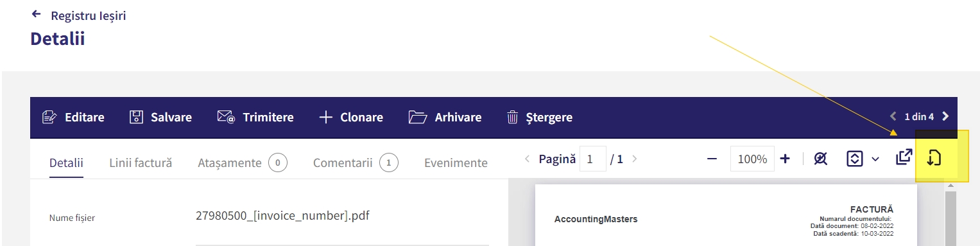
Task: Zoom in with the plus button
Action: (785, 159)
